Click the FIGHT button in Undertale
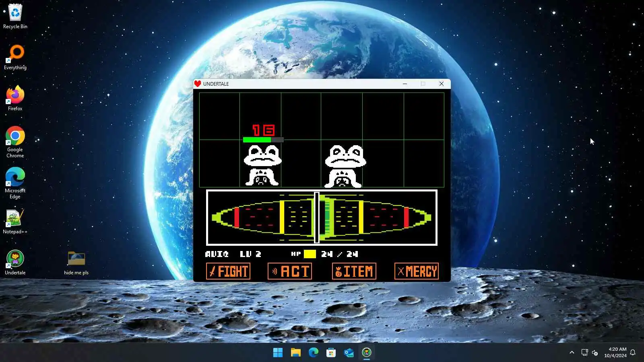 pos(228,271)
